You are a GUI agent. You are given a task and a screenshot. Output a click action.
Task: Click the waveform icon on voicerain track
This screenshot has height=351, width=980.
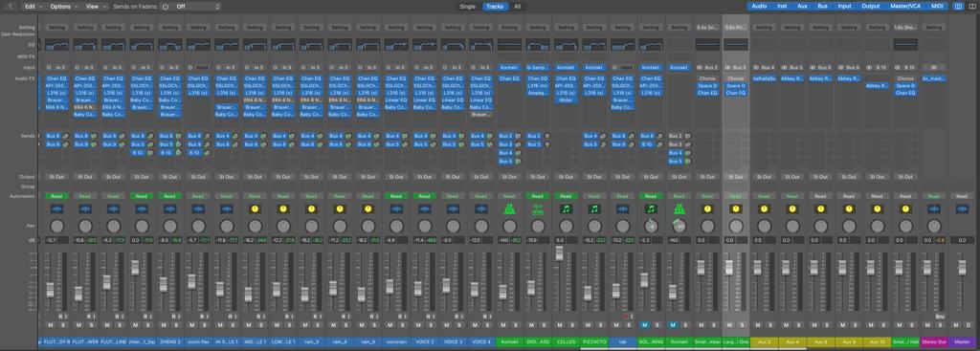(395, 208)
